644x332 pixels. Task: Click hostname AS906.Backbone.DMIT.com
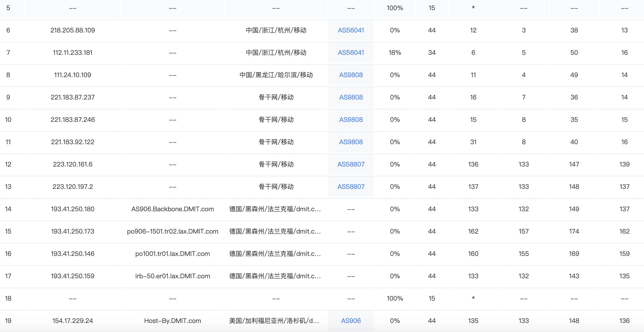172,209
